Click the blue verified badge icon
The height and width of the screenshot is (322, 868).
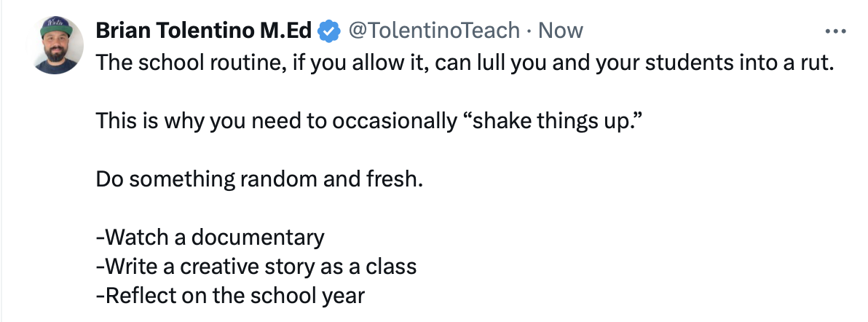(x=330, y=31)
